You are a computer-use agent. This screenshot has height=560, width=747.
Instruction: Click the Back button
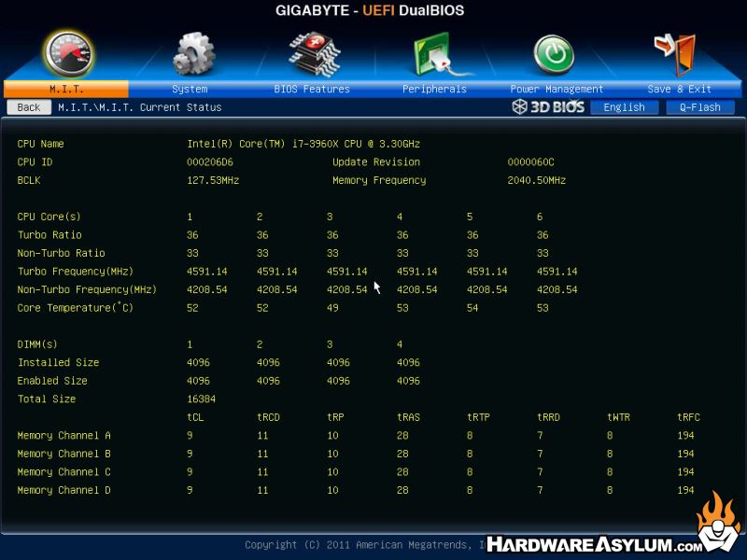pos(29,107)
